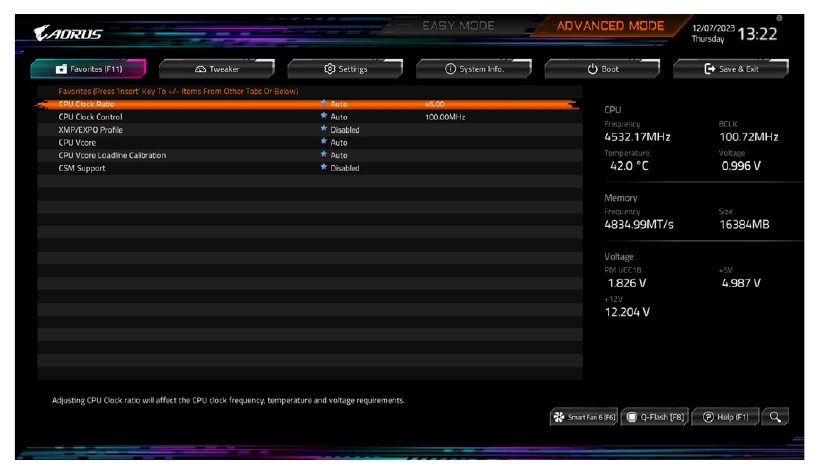The height and width of the screenshot is (474, 828).
Task: Click the Smart Fan 6 fan icon
Action: [559, 417]
